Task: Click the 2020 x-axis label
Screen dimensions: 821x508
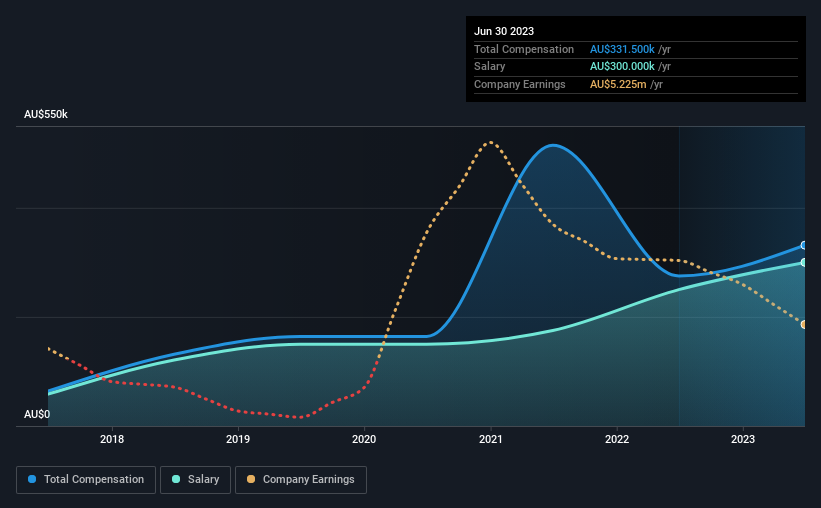Action: [x=364, y=439]
